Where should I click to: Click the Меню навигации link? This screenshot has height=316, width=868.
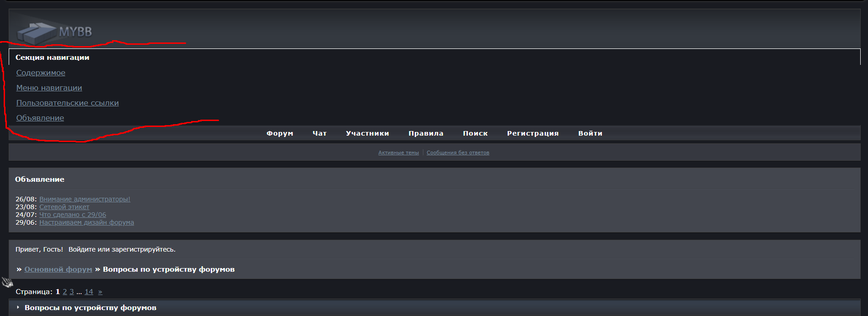coord(49,88)
